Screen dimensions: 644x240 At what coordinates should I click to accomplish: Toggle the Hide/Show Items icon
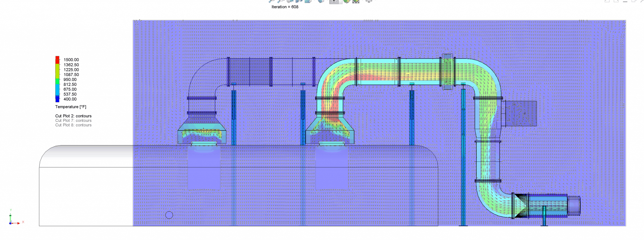pyautogui.click(x=334, y=2)
